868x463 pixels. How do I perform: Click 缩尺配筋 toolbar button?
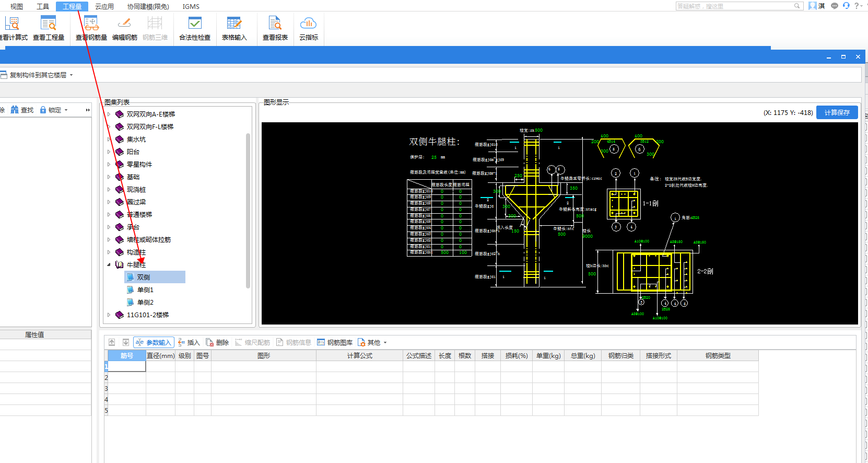pyautogui.click(x=252, y=342)
